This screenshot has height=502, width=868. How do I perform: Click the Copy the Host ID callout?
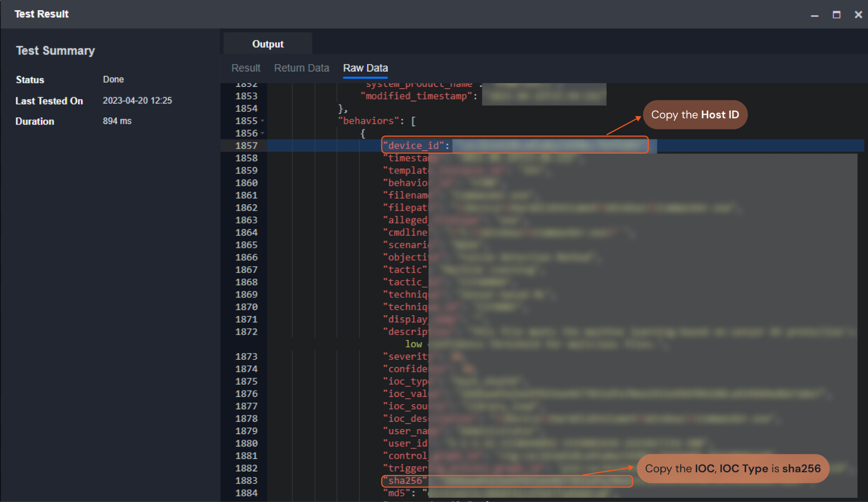tap(695, 115)
